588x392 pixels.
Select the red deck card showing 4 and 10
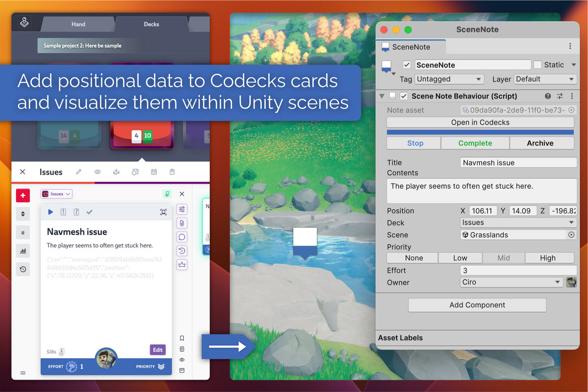pyautogui.click(x=142, y=135)
